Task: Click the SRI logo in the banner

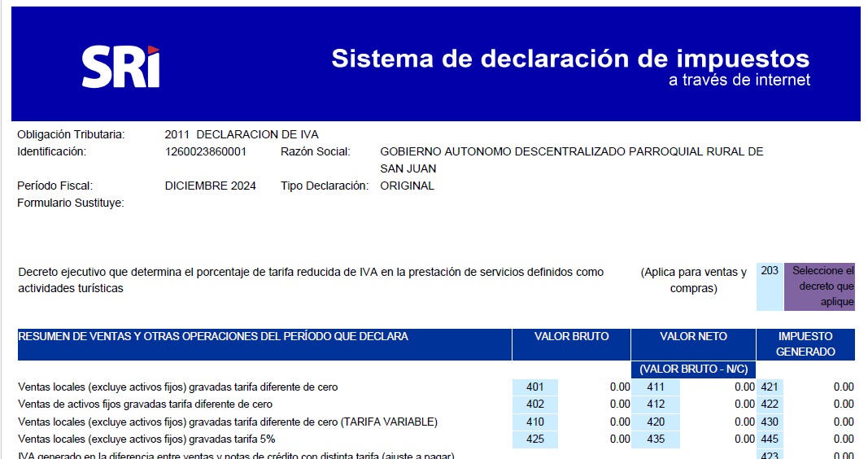Action: (120, 68)
